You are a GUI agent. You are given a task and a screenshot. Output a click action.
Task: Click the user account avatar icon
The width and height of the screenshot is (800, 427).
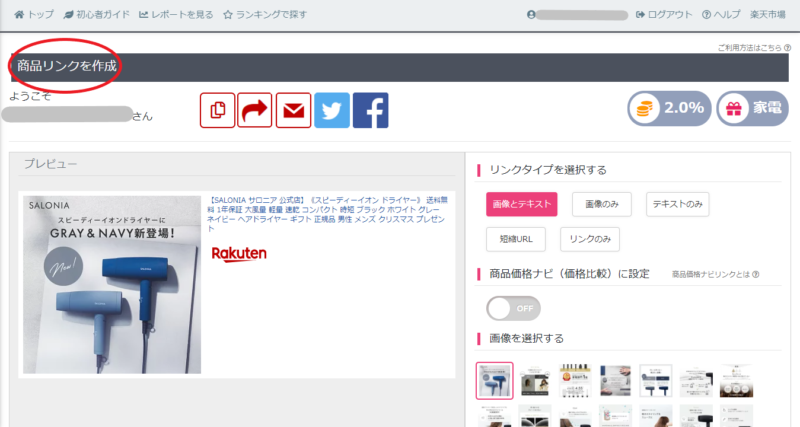click(531, 15)
